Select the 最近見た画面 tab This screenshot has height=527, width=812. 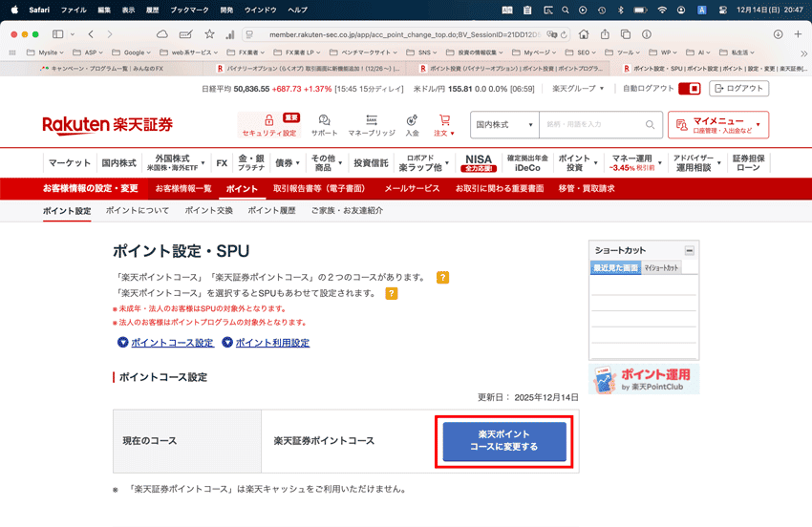pyautogui.click(x=616, y=267)
